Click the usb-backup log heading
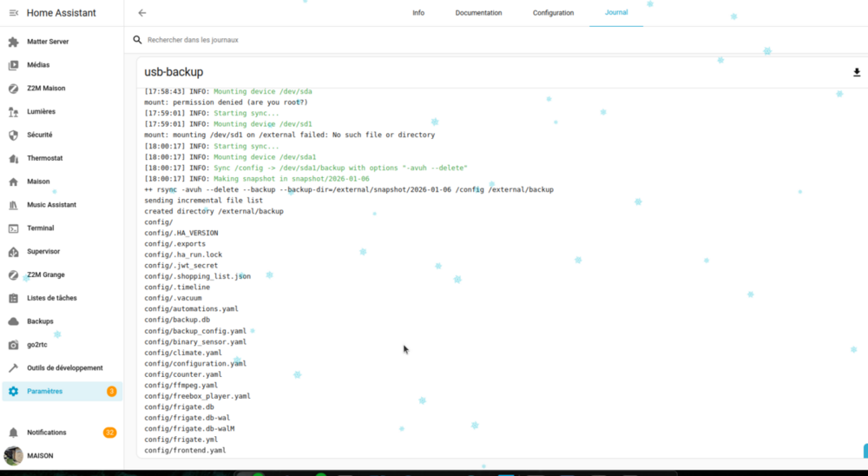The width and height of the screenshot is (868, 476). pyautogui.click(x=174, y=72)
